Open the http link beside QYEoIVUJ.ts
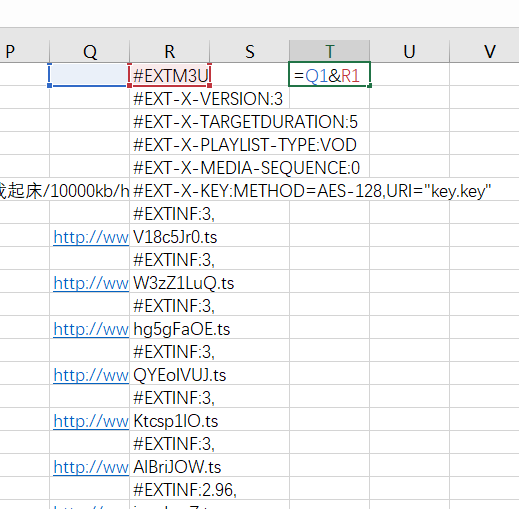519x509 pixels. [91, 375]
